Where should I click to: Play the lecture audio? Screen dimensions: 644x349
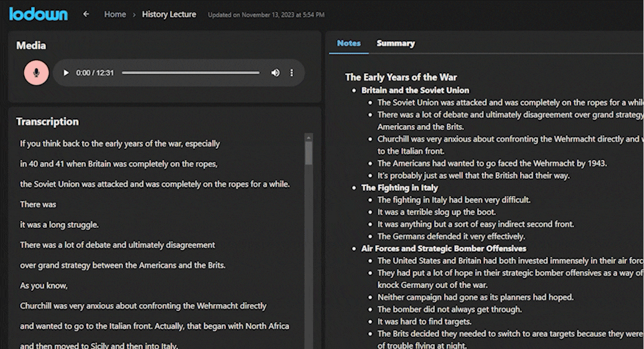(x=66, y=73)
